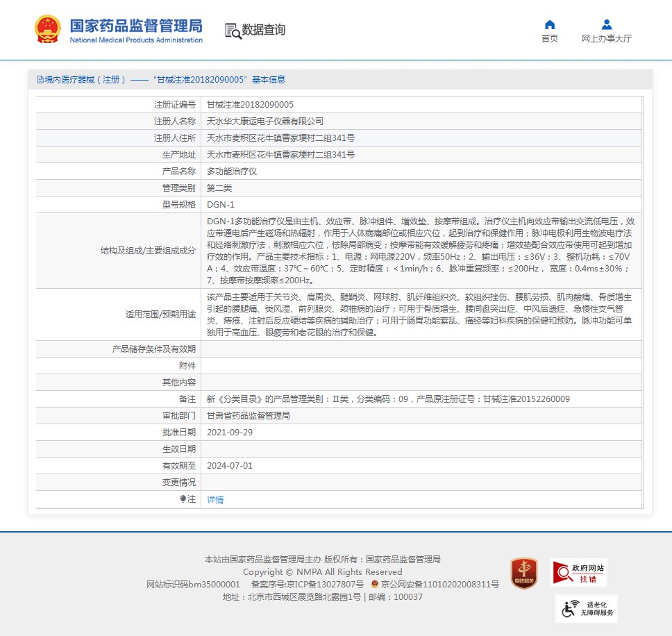This screenshot has width=672, height=636.
Task: Click the 注册人住所 row label
Action: [175, 138]
